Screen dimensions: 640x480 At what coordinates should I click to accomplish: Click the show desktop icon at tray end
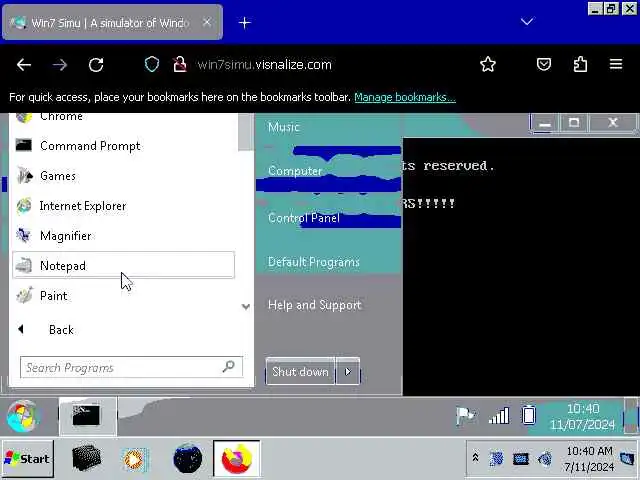pos(627,458)
